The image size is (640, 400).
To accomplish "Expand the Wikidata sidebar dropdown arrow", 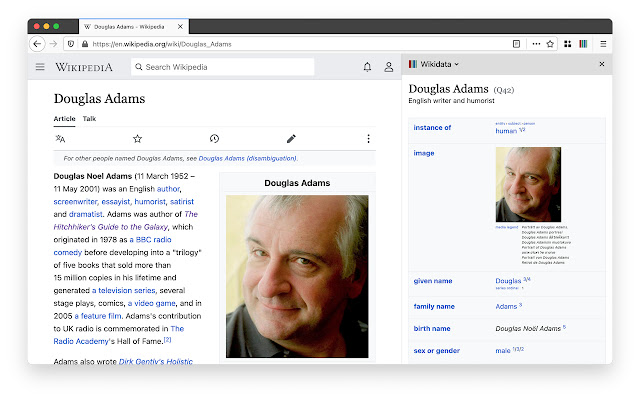I will pyautogui.click(x=457, y=64).
